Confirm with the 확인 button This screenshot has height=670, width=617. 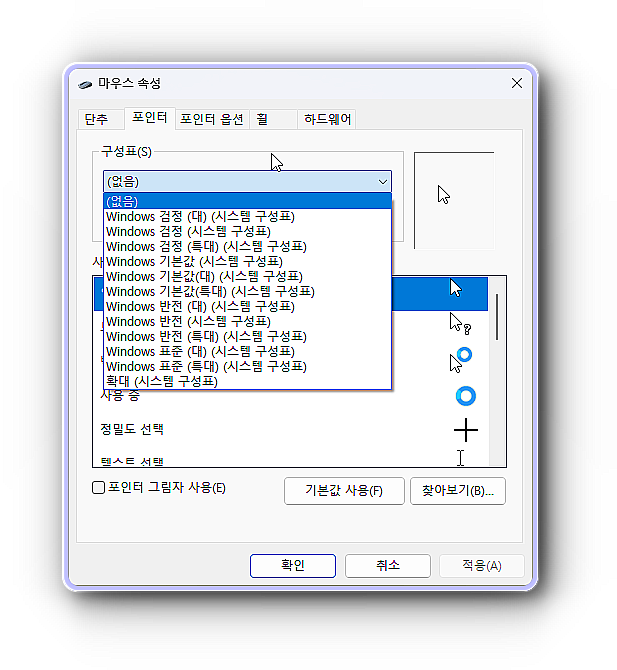293,566
